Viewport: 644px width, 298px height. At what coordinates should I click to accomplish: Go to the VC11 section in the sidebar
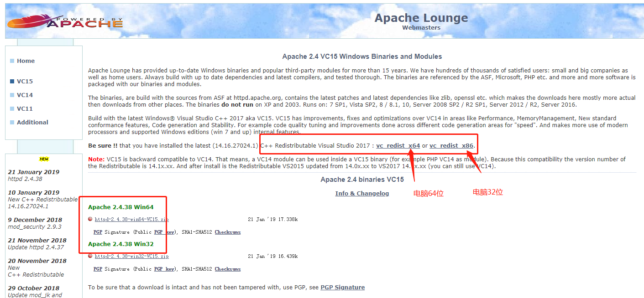tap(25, 108)
